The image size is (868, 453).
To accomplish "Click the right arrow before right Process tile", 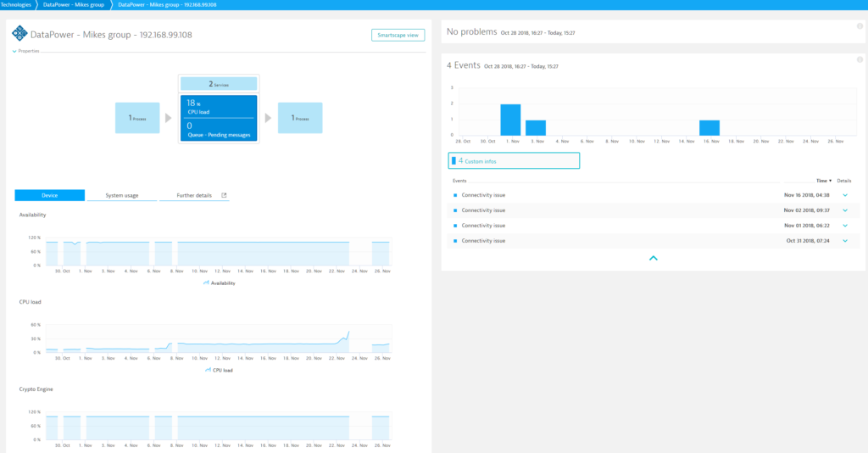I will [x=268, y=118].
